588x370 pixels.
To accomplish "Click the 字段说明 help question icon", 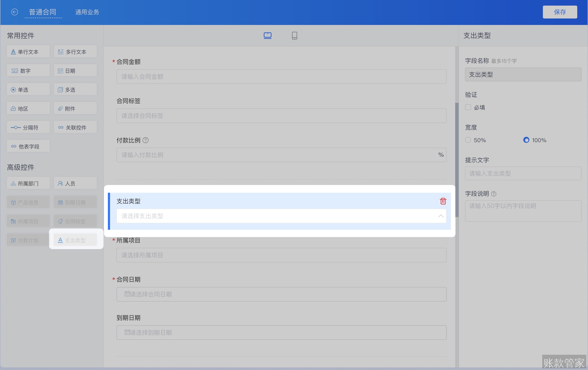I will (493, 194).
